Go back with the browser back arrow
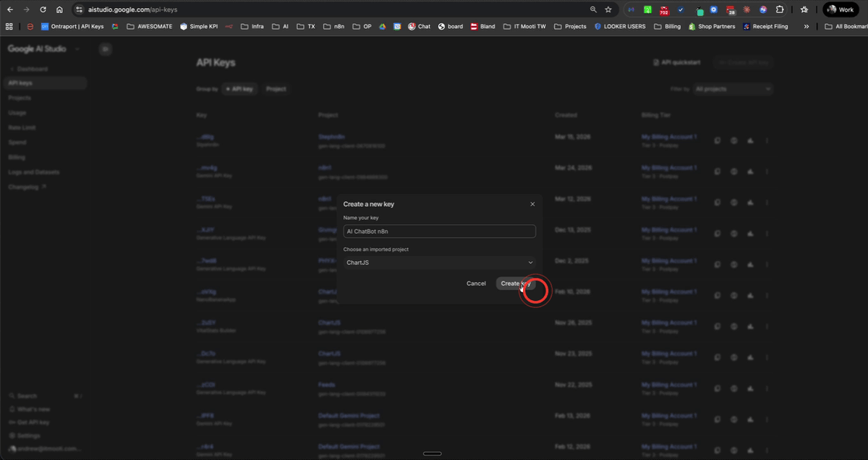The image size is (868, 460). (9, 9)
